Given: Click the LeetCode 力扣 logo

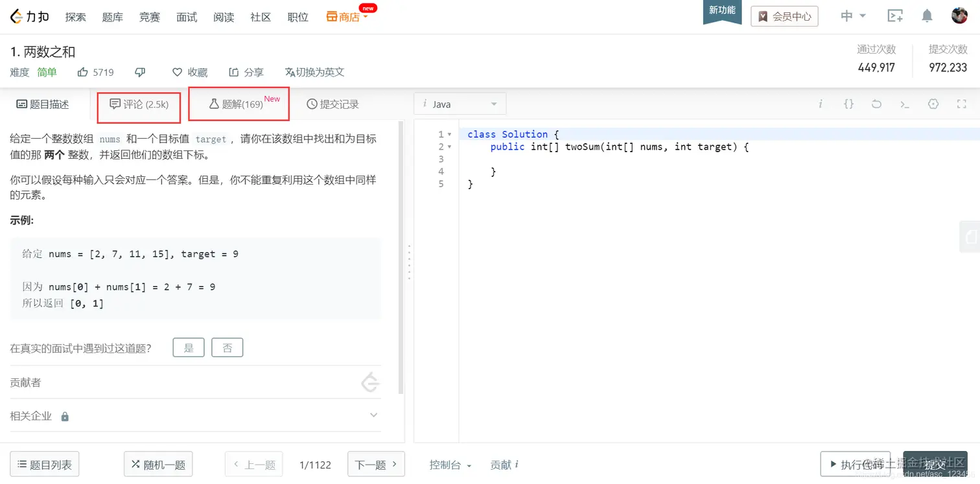Looking at the screenshot, I should click(x=30, y=17).
